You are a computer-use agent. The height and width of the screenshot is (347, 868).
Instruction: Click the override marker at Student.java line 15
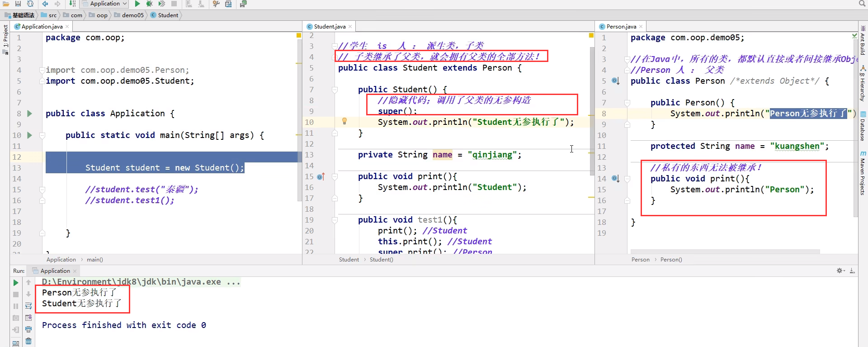pos(321,176)
